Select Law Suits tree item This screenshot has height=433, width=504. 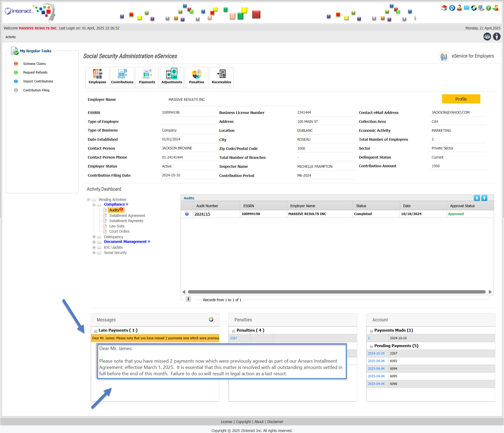pyautogui.click(x=117, y=226)
